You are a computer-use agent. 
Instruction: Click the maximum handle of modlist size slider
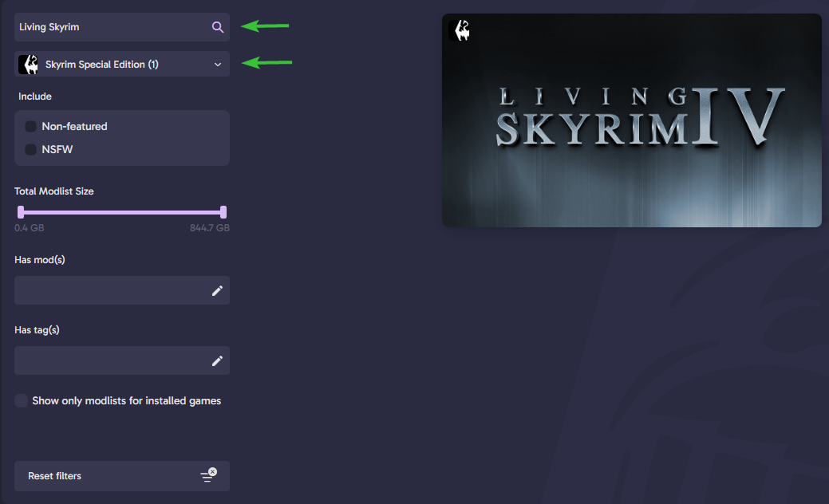223,212
